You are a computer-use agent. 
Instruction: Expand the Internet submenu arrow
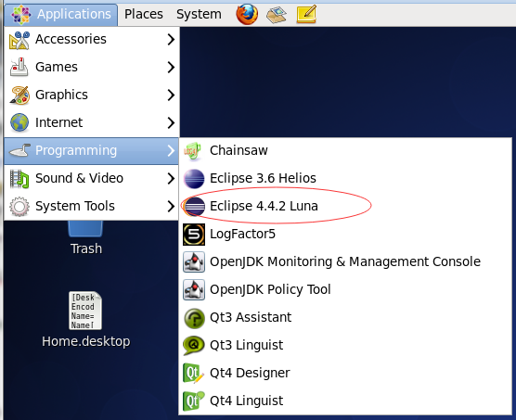[171, 122]
